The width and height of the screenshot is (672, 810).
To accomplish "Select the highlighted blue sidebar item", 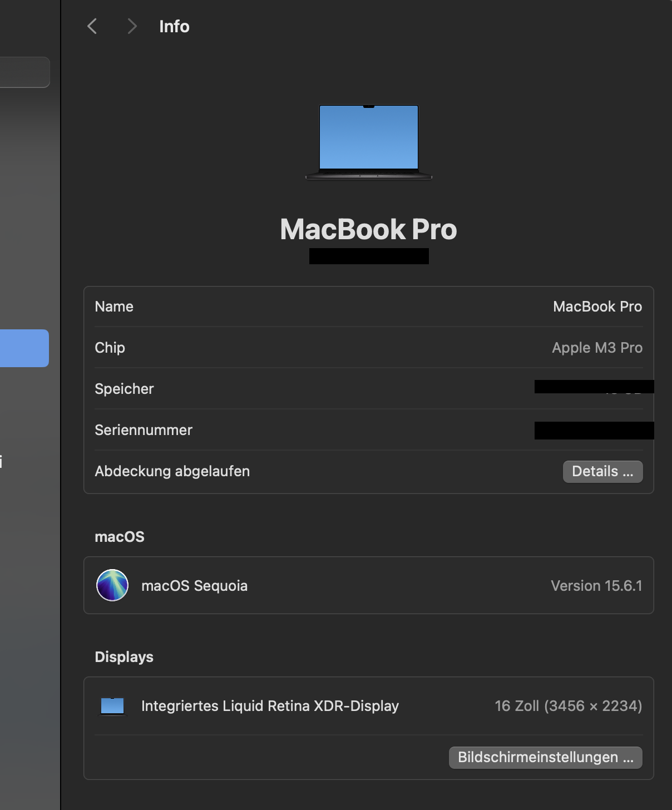I will 24,348.
